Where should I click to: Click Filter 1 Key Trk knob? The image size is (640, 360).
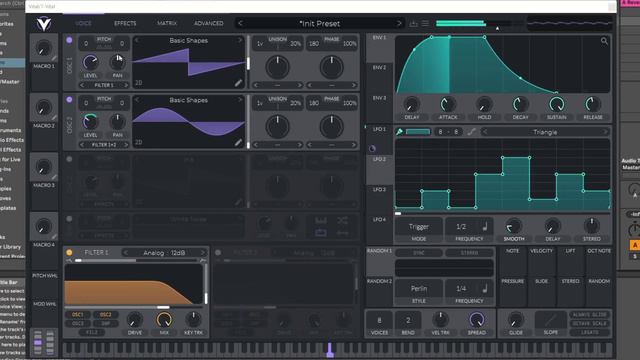pyautogui.click(x=193, y=320)
